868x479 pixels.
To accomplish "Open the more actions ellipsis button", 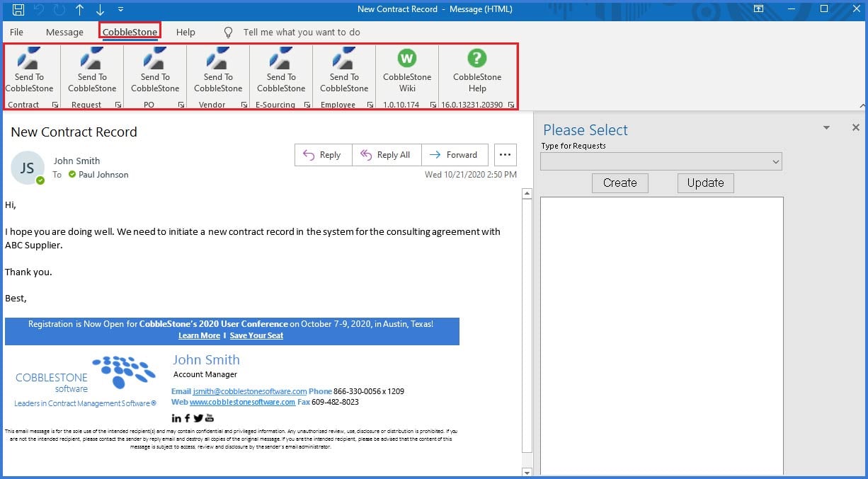I will (505, 155).
